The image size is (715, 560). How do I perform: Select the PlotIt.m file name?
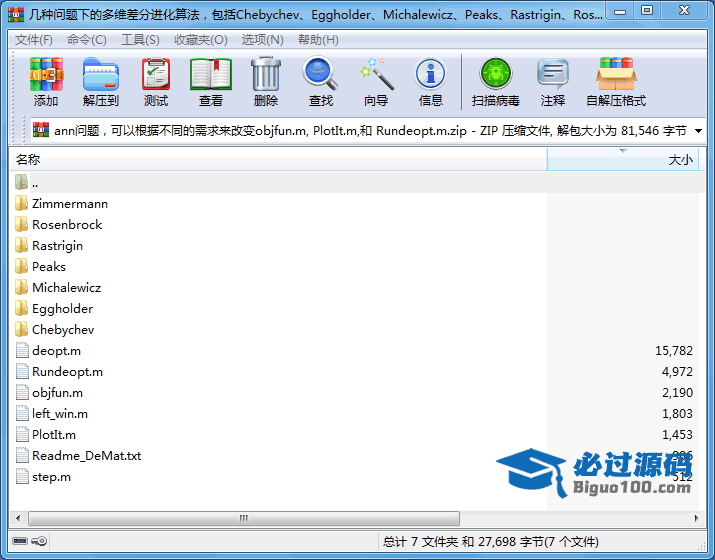pos(54,435)
